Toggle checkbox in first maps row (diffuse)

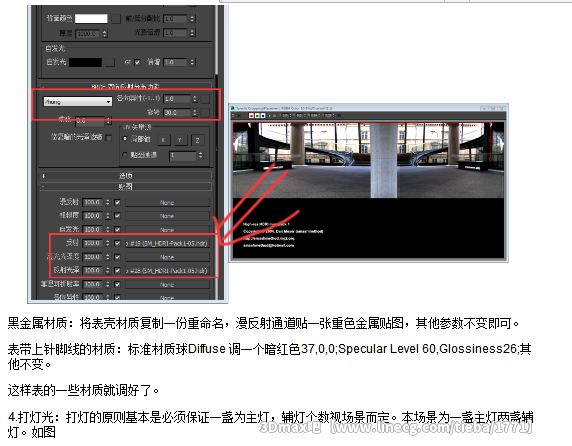(117, 202)
